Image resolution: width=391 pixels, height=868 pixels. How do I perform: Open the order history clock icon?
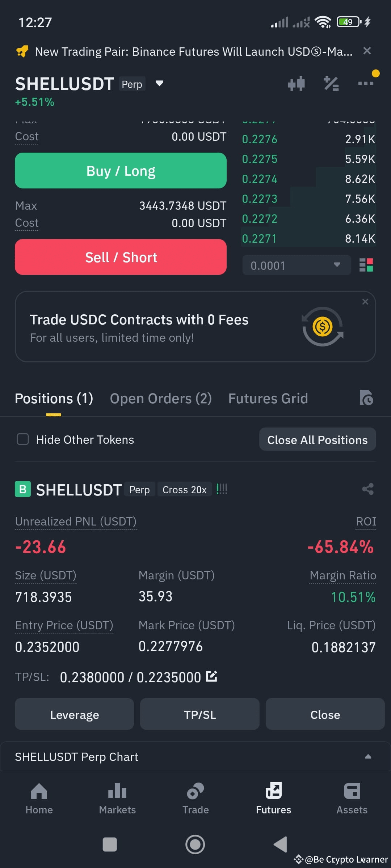coord(366,398)
